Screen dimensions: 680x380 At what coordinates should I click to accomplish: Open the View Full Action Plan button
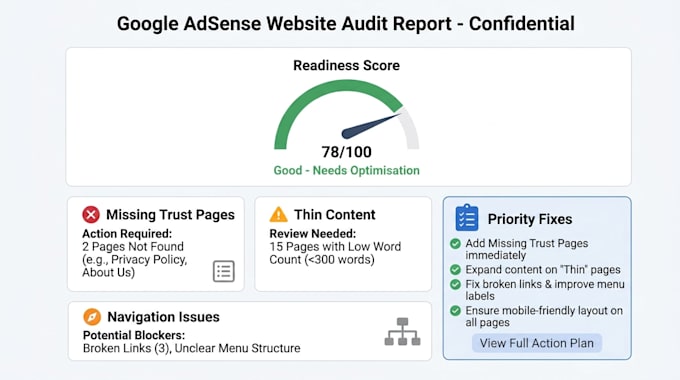click(x=536, y=343)
